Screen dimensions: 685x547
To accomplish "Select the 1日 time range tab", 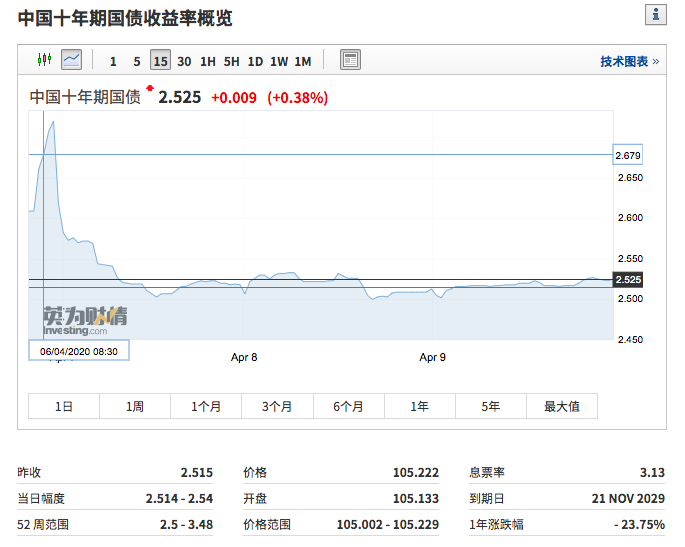I will click(64, 406).
